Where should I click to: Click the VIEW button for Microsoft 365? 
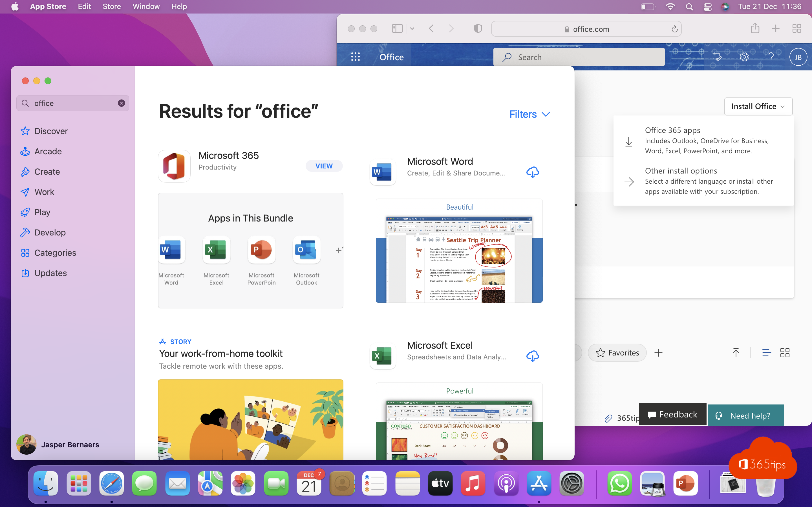coord(325,166)
